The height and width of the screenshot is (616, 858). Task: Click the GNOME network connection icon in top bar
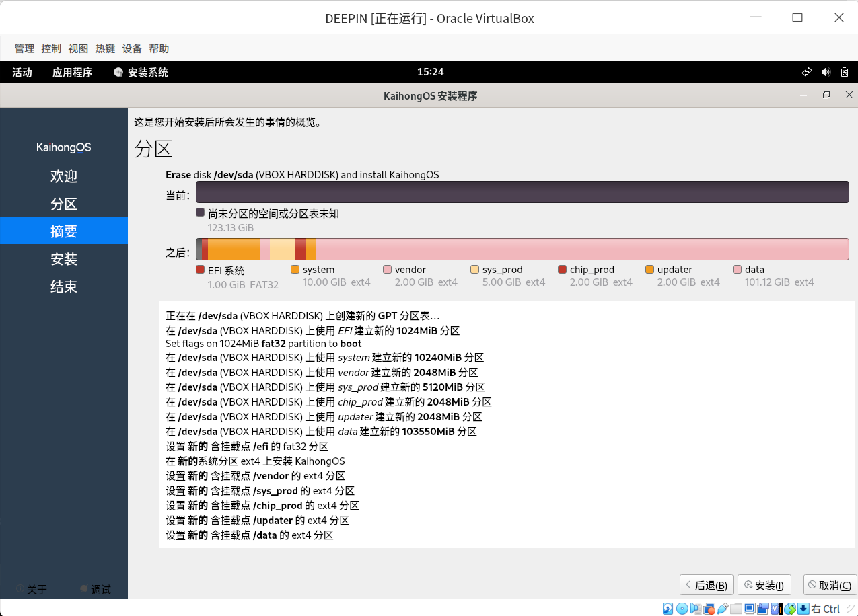(807, 72)
